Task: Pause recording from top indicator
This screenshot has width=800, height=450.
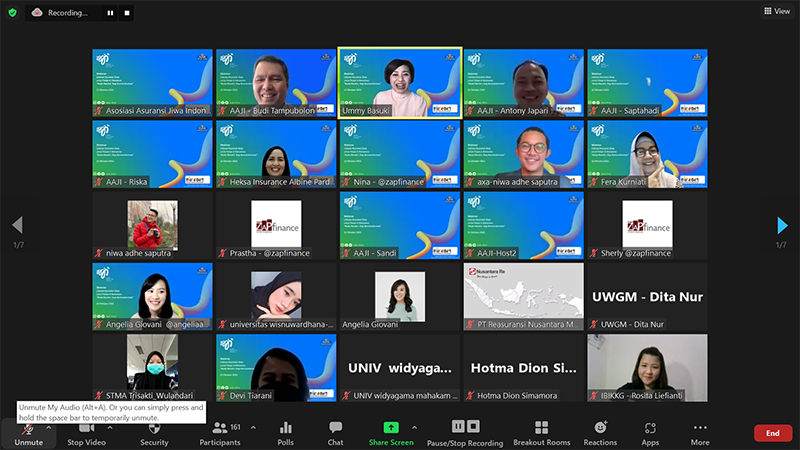Action: point(110,13)
